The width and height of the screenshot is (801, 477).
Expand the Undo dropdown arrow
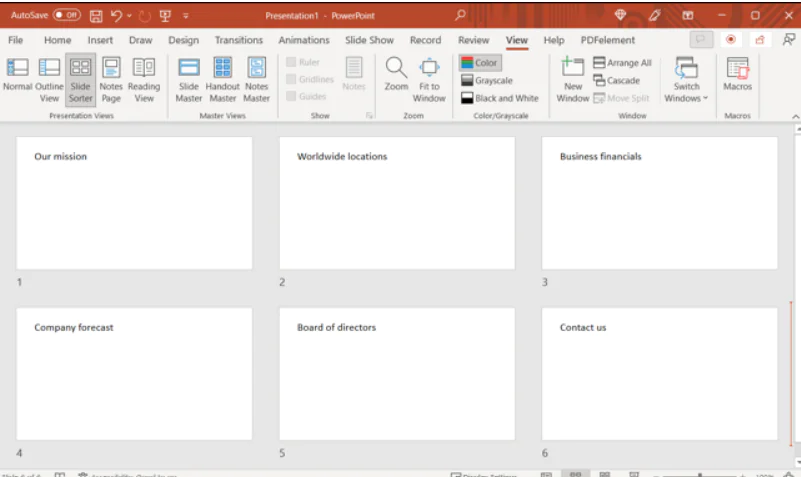coord(130,16)
